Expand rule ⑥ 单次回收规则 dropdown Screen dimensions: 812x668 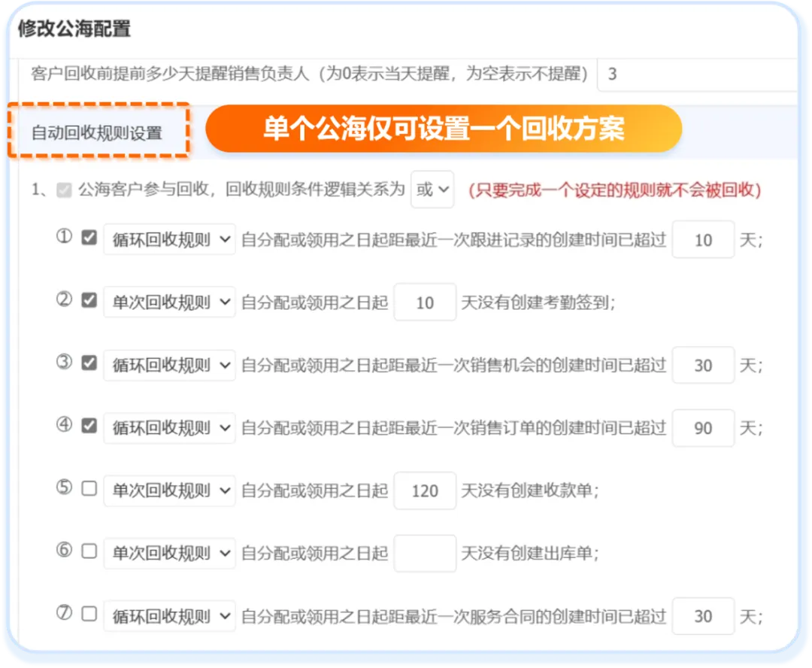coord(169,553)
